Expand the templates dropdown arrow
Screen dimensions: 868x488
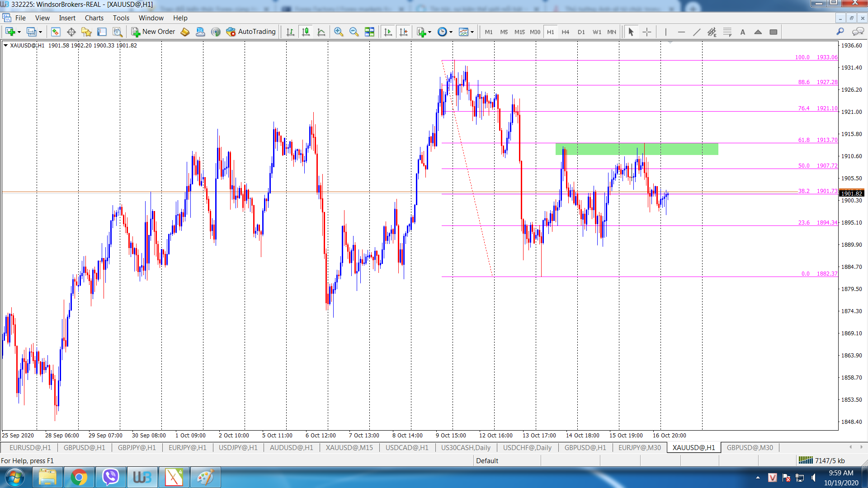[x=472, y=32]
